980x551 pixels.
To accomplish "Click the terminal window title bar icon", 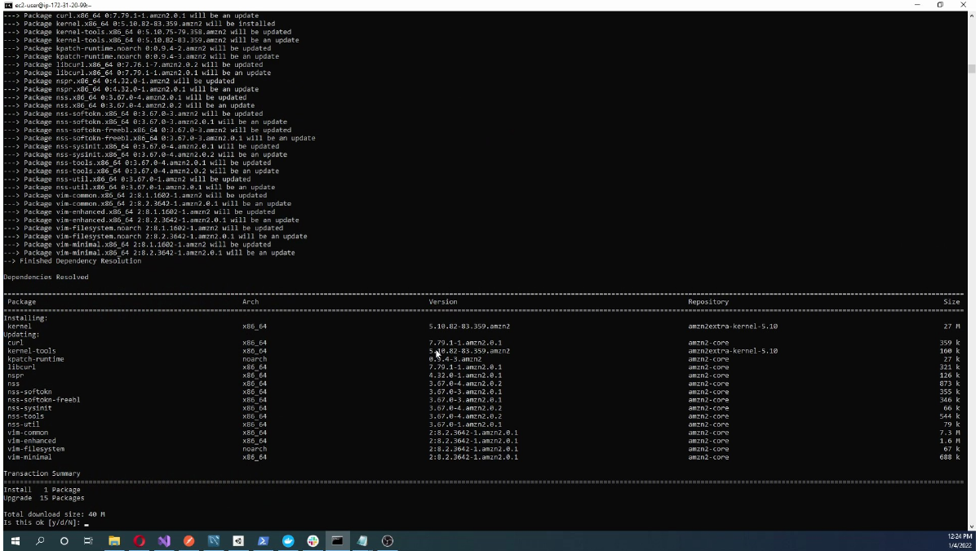I will 8,5.
